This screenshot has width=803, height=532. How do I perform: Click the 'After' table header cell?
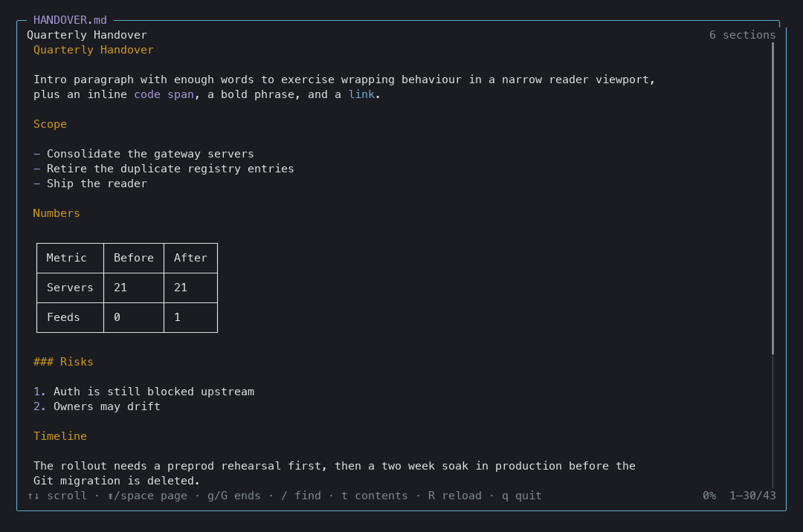click(x=190, y=258)
